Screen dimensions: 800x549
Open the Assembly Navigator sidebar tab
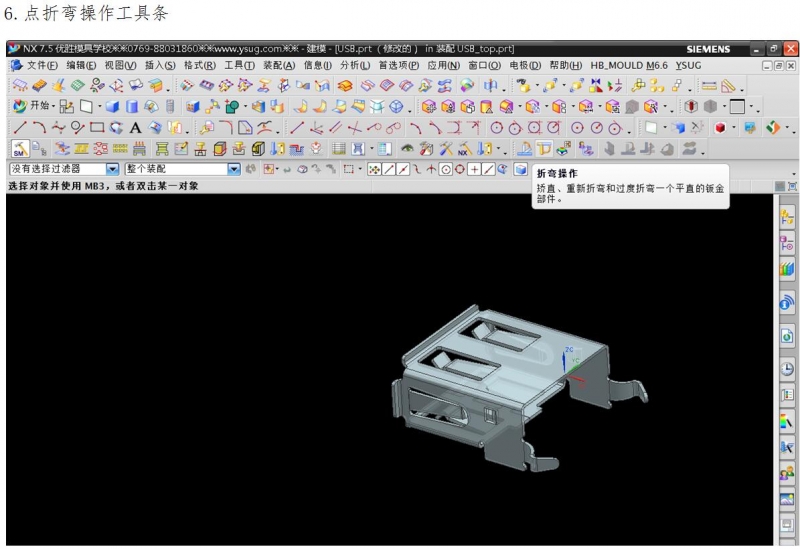click(787, 216)
